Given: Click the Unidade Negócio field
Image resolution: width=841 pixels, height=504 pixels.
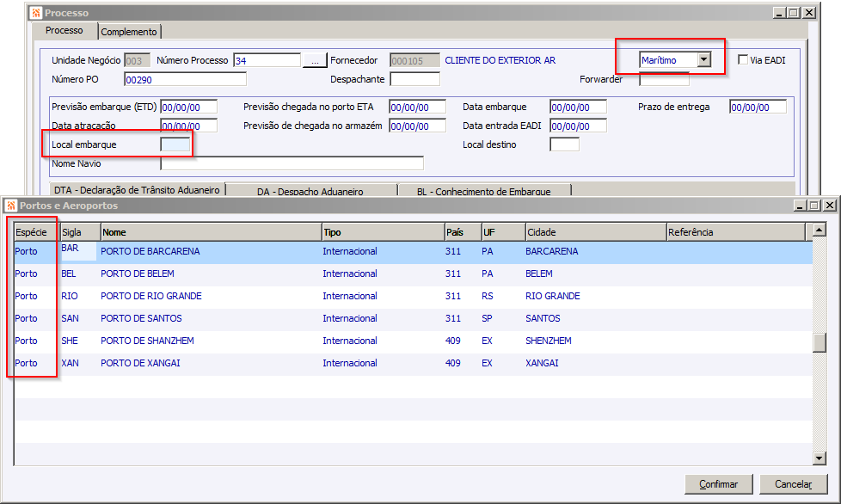Looking at the screenshot, I should click(138, 60).
